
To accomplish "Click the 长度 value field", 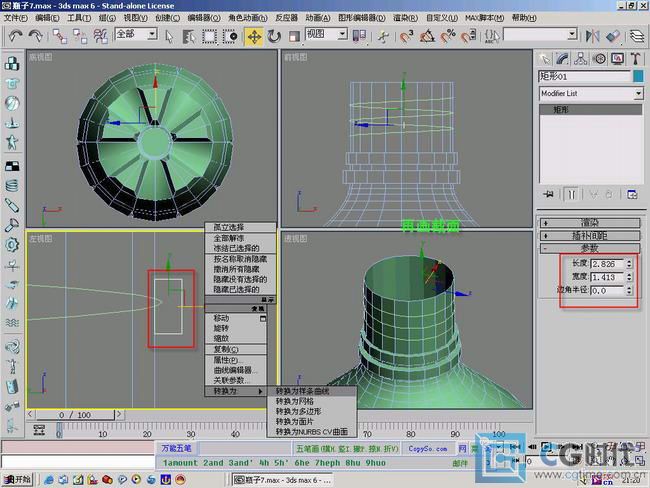I will pyautogui.click(x=607, y=264).
